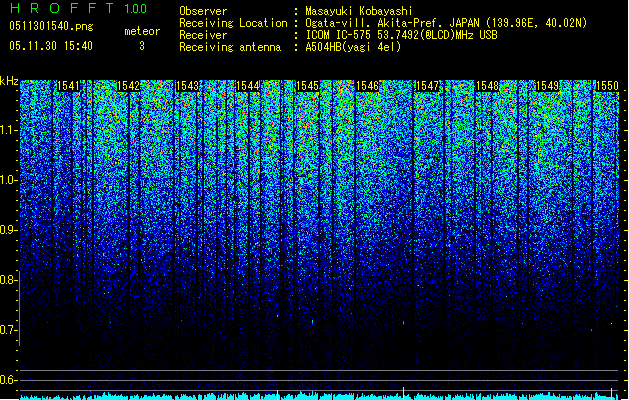The width and height of the screenshot is (629, 400).
Task: Select the file name 0511301540.png
Action: [51, 26]
